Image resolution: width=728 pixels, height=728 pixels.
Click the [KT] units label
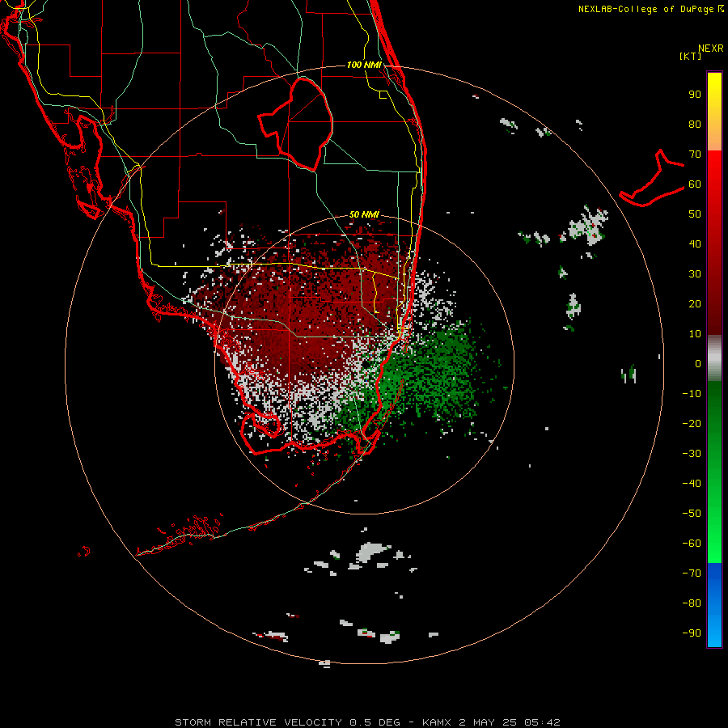pos(691,56)
